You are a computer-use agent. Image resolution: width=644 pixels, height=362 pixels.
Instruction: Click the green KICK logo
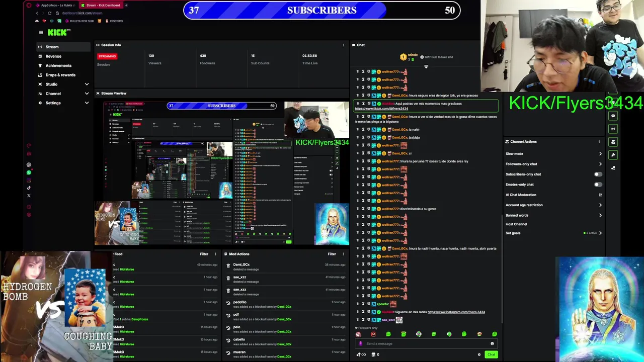[x=59, y=33]
